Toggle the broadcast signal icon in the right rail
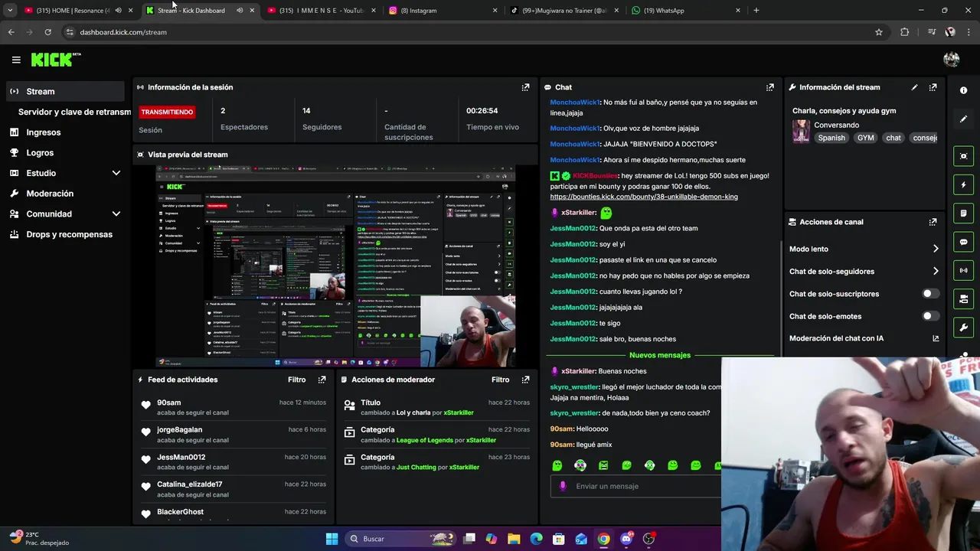 (963, 270)
